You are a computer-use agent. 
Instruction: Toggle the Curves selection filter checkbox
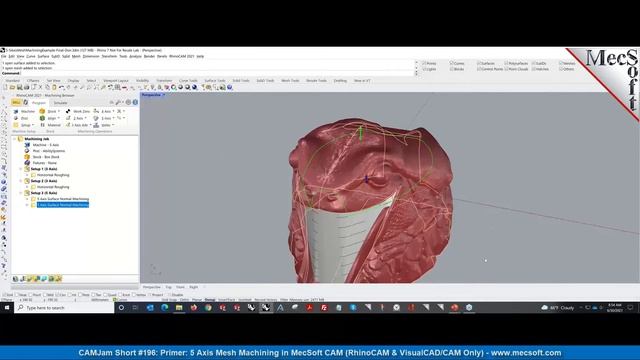(x=451, y=63)
